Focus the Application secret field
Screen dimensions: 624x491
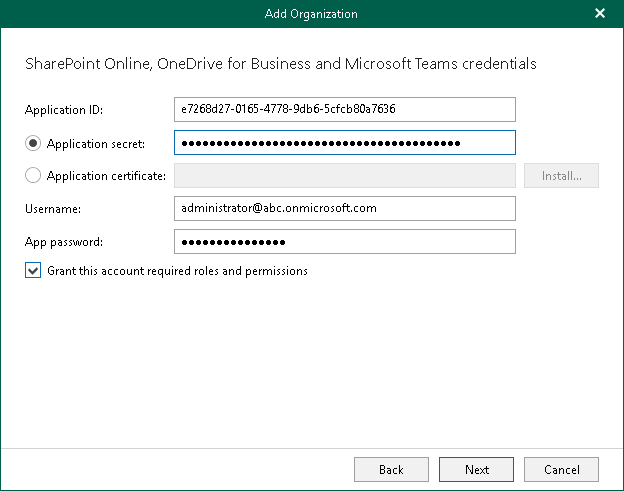[345, 142]
